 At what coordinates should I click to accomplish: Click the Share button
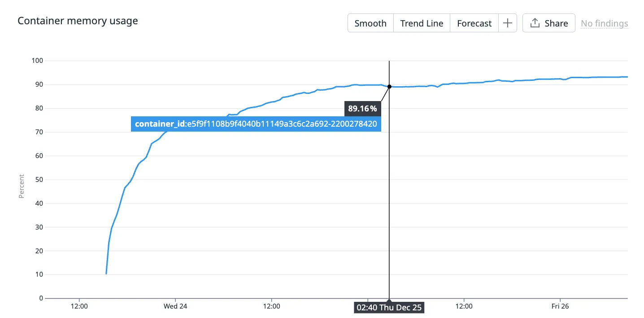click(548, 23)
